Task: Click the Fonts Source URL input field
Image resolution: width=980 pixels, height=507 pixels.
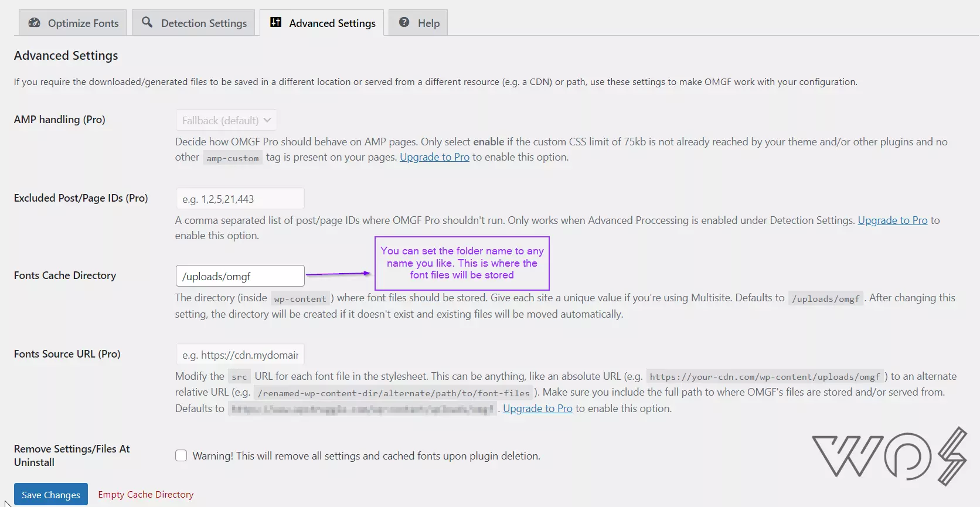Action: 240,355
